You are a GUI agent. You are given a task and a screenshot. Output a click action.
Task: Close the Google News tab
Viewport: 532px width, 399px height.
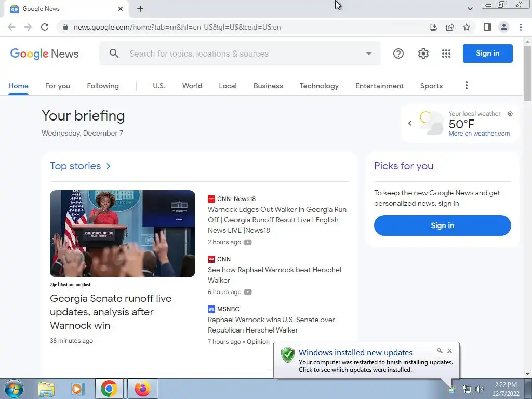click(x=121, y=9)
